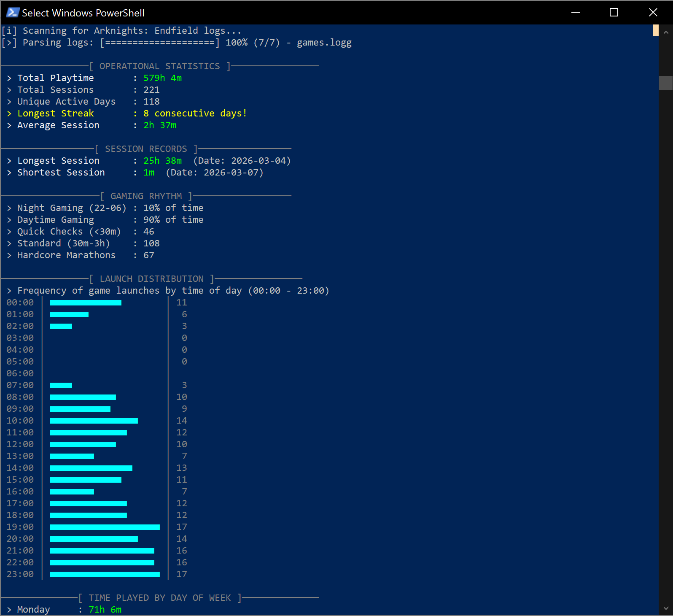The image size is (673, 616).
Task: Click the date '2026-03-07' text
Action: click(x=231, y=173)
